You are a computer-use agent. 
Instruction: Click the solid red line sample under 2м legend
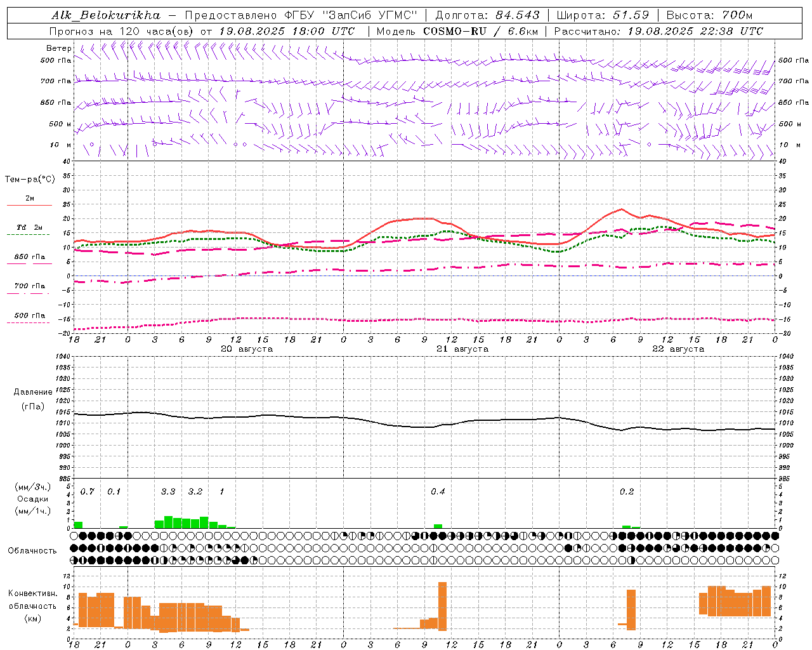(30, 206)
